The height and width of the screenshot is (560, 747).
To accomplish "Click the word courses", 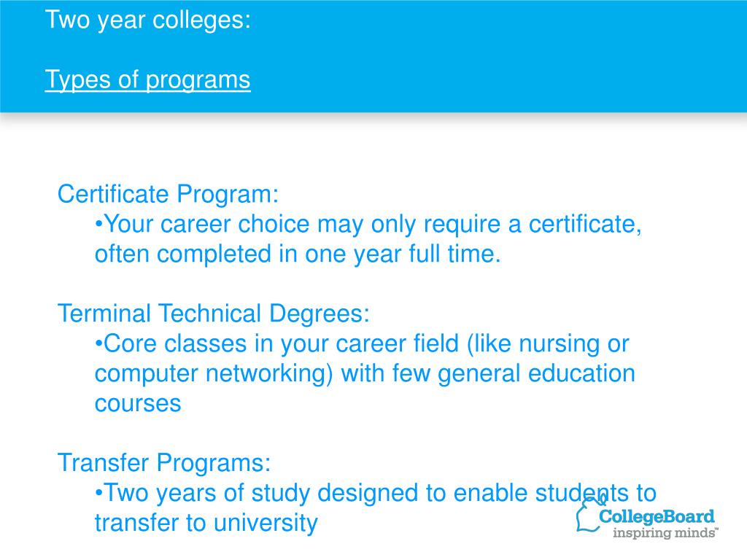I will coord(138,404).
